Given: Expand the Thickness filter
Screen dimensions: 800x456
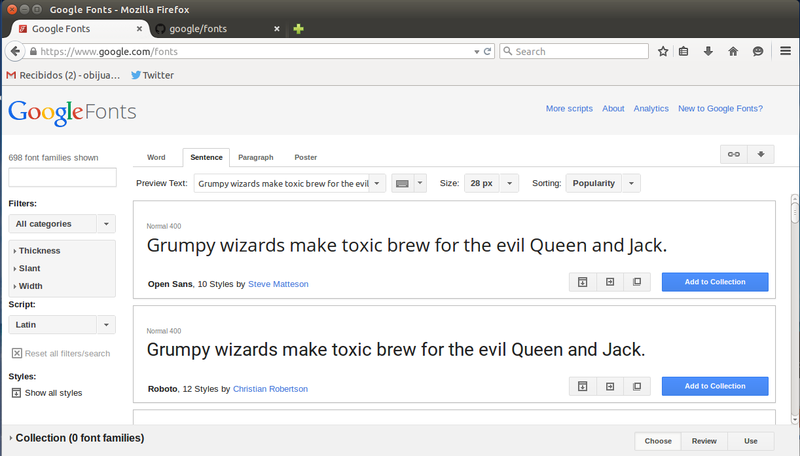Looking at the screenshot, I should coord(39,251).
